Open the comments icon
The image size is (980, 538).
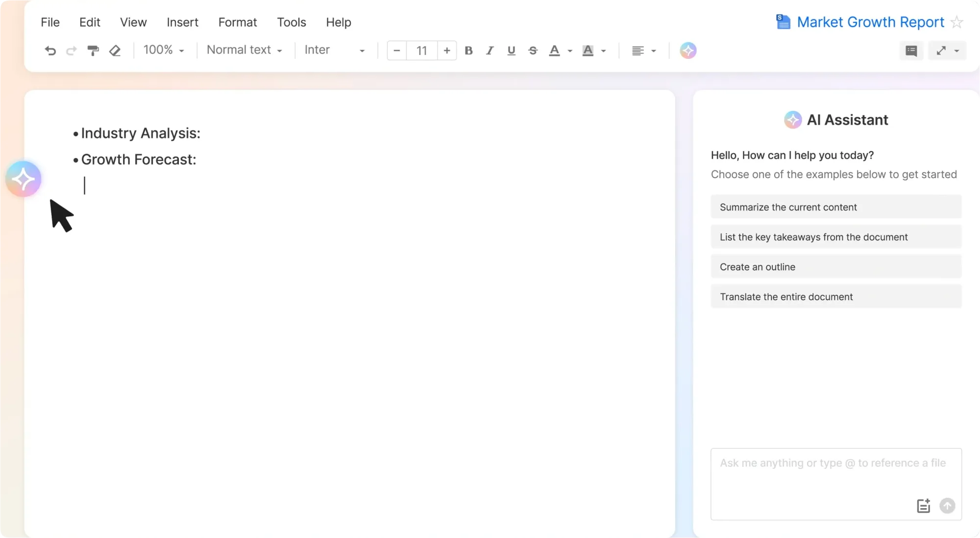911,51
